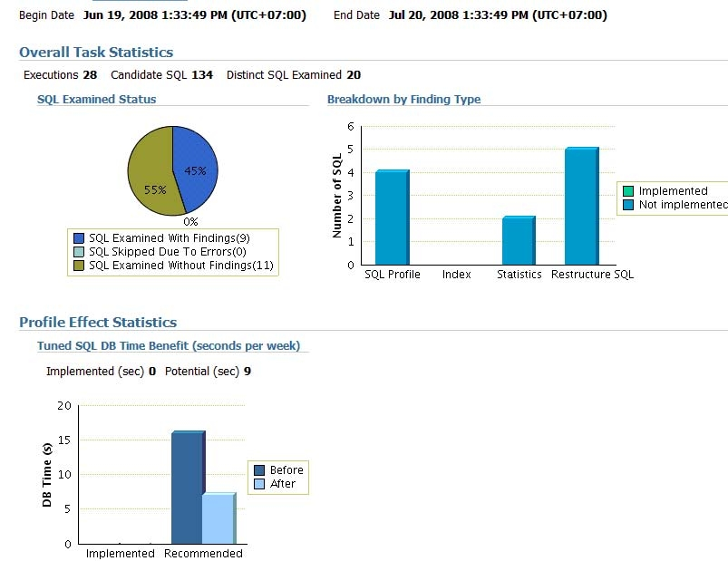Click the Candidate SQL value 134

pos(202,74)
